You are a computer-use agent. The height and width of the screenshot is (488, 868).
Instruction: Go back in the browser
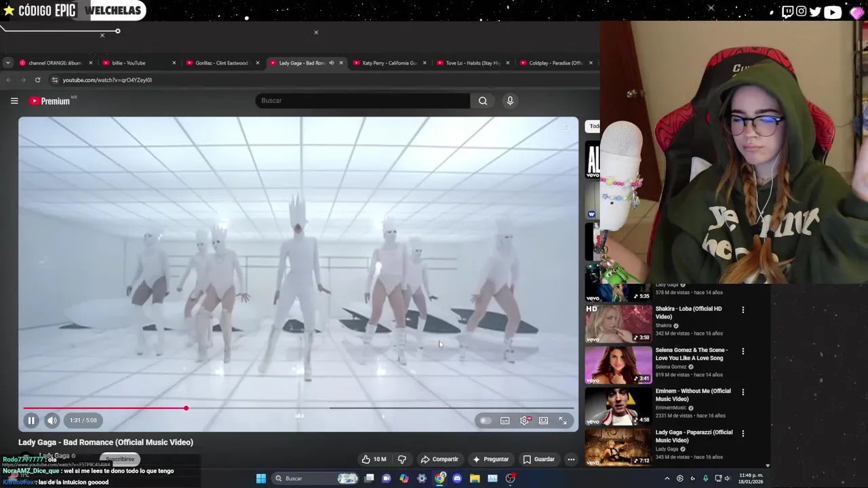[x=9, y=80]
